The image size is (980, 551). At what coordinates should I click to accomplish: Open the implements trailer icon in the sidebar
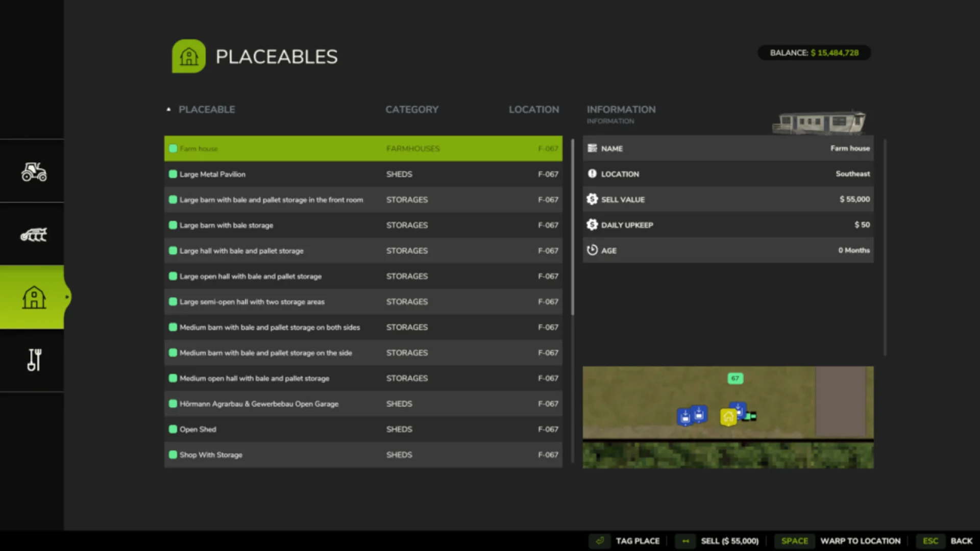32,235
